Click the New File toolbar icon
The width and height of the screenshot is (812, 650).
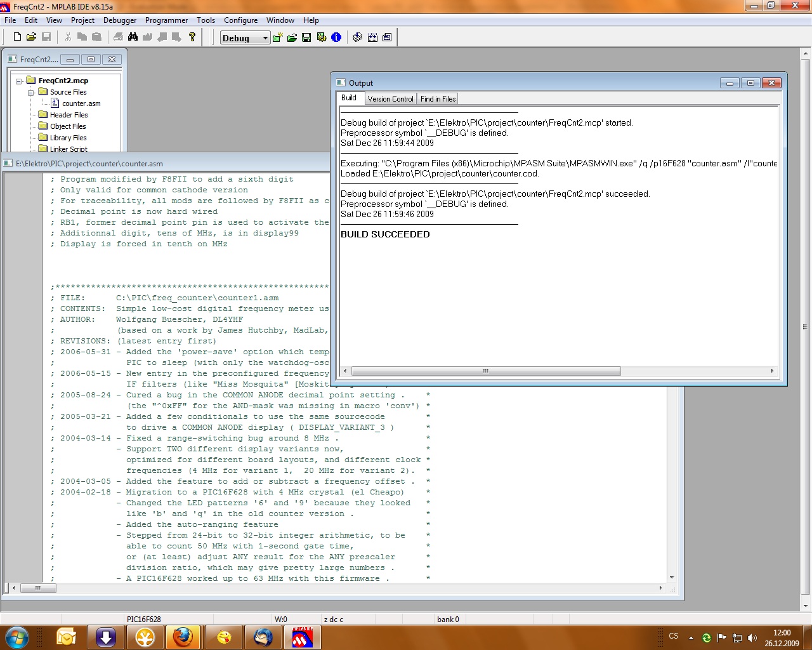tap(17, 37)
